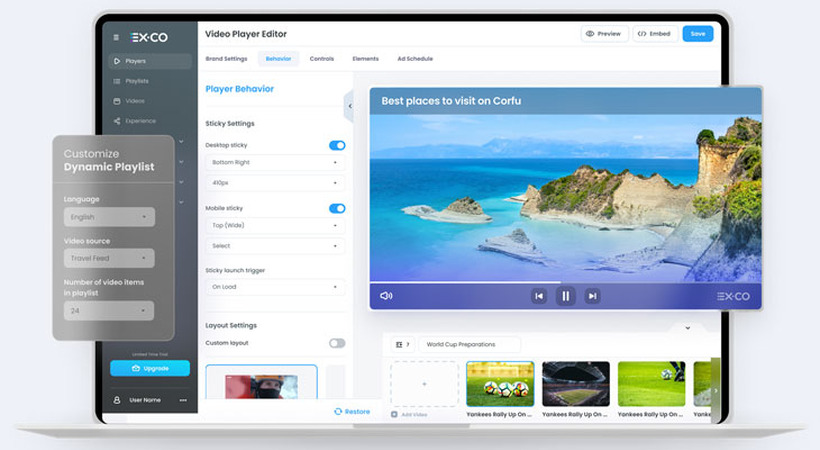Open the English language dropdown

coord(109,217)
